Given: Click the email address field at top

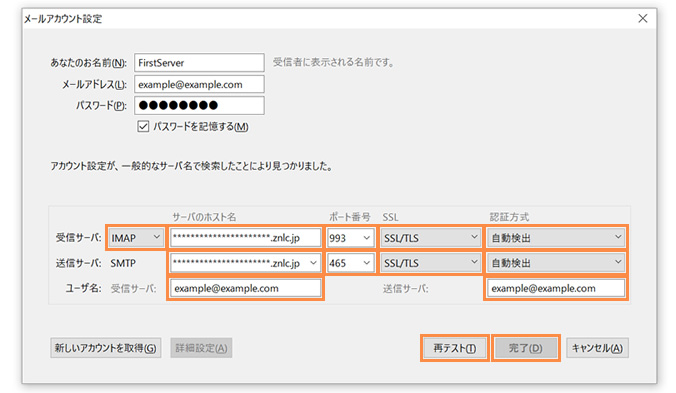Looking at the screenshot, I should coord(199,84).
